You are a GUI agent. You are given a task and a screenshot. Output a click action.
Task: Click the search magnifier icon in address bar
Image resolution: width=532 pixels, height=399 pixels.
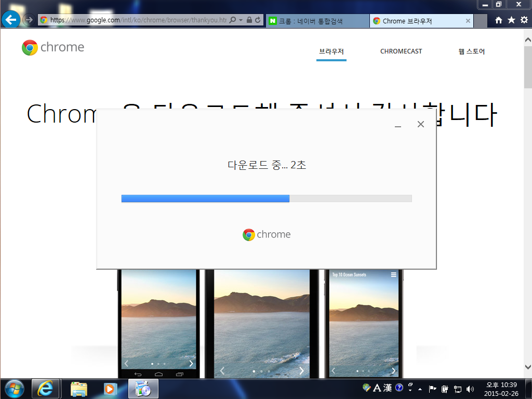click(x=232, y=20)
